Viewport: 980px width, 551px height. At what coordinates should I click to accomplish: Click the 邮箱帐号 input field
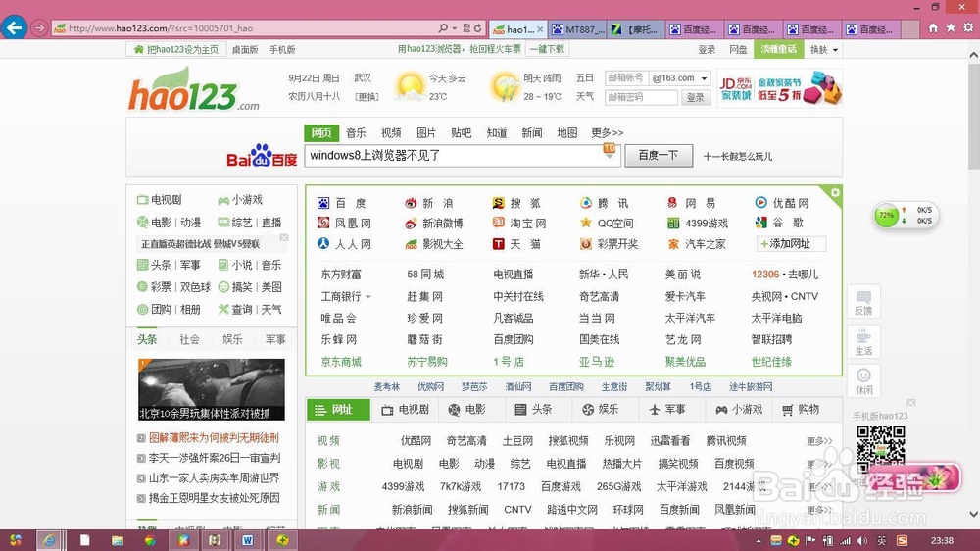click(x=626, y=78)
